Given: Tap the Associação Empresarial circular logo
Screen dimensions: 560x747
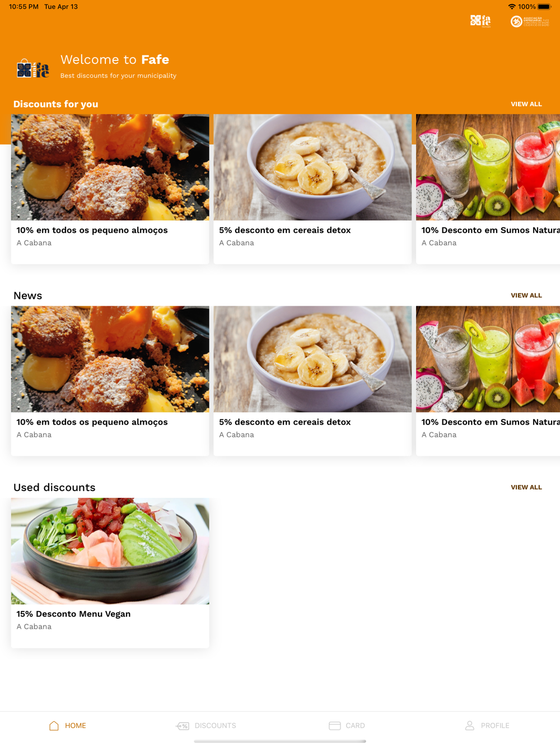Looking at the screenshot, I should 530,21.
